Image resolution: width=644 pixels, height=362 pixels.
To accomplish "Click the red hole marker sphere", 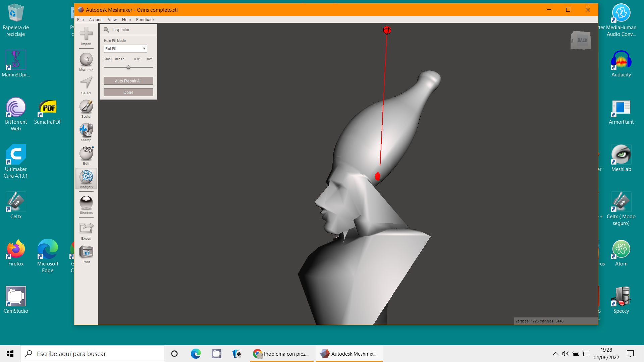I will coord(387,30).
